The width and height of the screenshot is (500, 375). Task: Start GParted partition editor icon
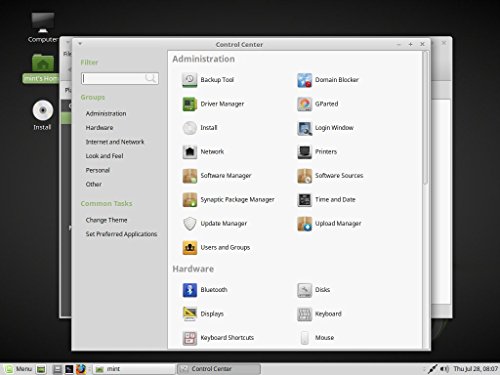[304, 104]
